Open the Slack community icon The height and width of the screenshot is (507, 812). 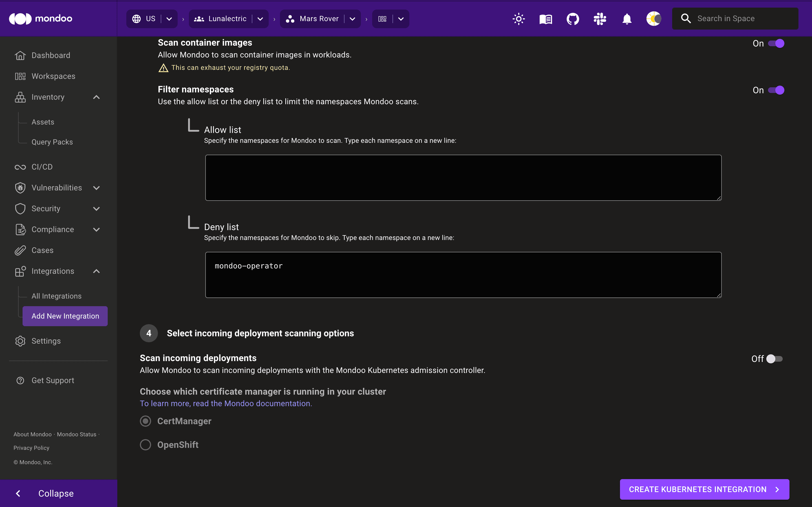coord(600,19)
